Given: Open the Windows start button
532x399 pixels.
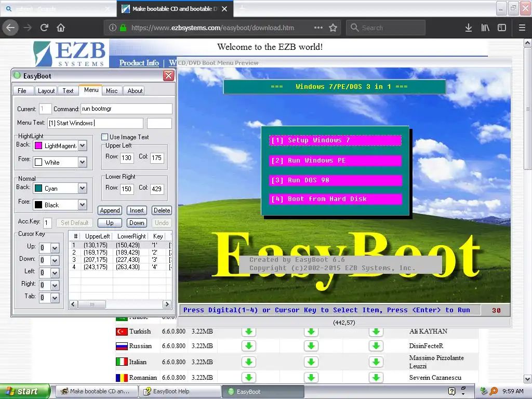Looking at the screenshot, I should pos(25,391).
